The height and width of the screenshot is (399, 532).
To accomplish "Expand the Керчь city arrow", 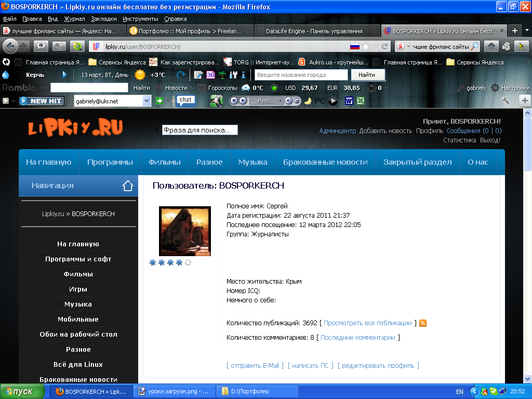I will tap(64, 75).
